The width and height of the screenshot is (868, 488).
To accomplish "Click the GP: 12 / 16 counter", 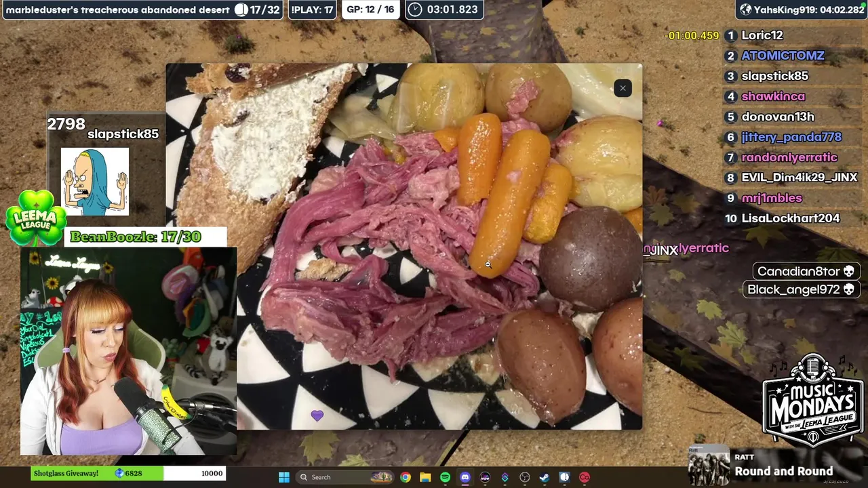I will pyautogui.click(x=370, y=9).
